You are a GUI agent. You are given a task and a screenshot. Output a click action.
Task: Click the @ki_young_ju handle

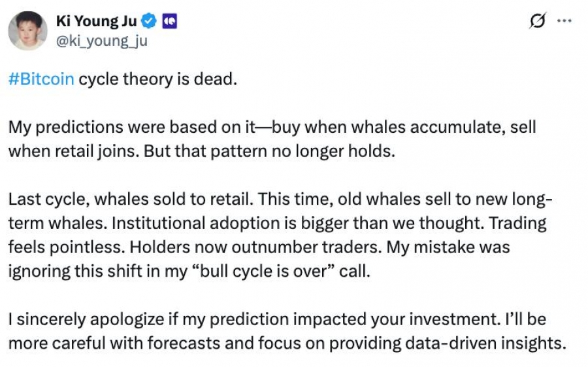(x=102, y=41)
